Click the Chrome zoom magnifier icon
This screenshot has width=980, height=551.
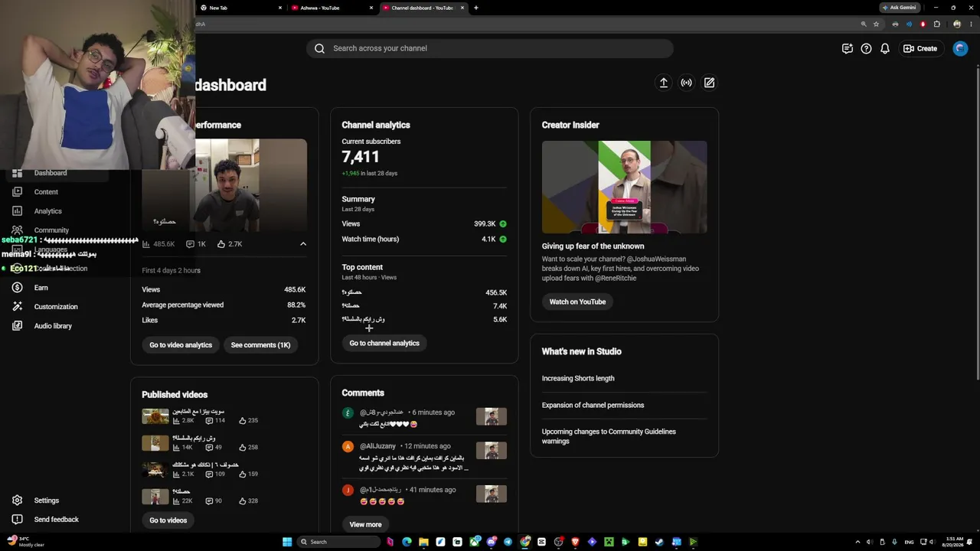pos(864,24)
